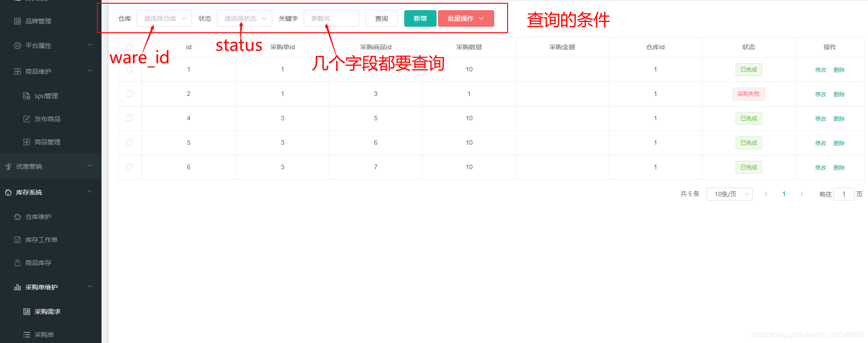Click the 采购需求 list icon

[x=27, y=312]
